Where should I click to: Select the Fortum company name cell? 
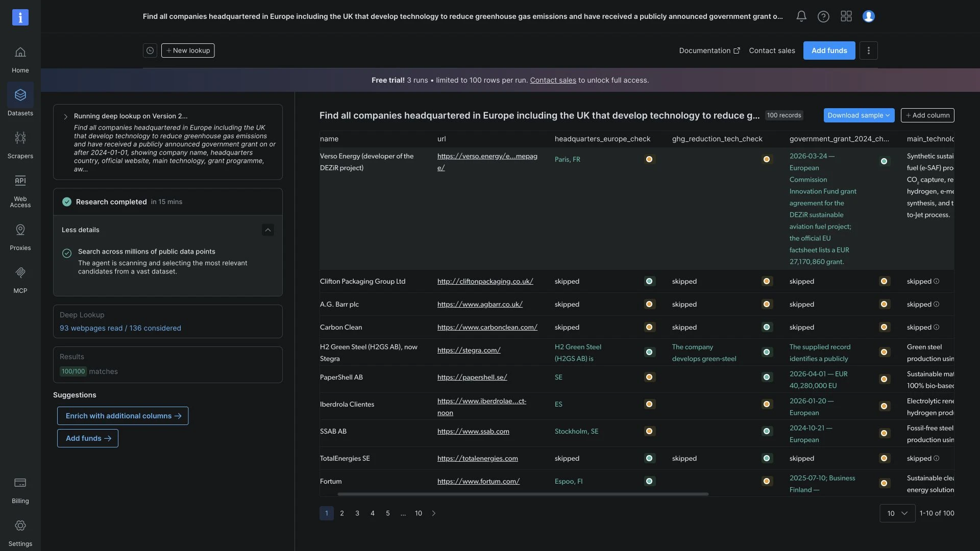[x=331, y=481]
